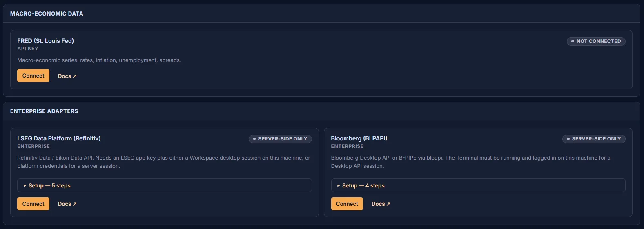Click SERVER-SIDE ONLY badge on Bloomberg card
Viewport: 644px width, 229px height.
pos(594,139)
